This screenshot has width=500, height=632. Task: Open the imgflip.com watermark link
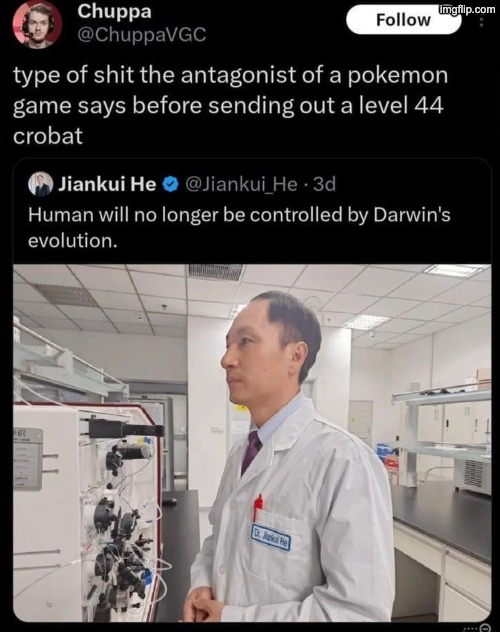point(466,9)
